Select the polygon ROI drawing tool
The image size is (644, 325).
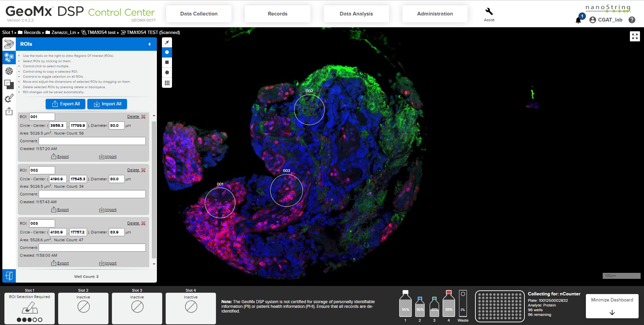pyautogui.click(x=167, y=73)
